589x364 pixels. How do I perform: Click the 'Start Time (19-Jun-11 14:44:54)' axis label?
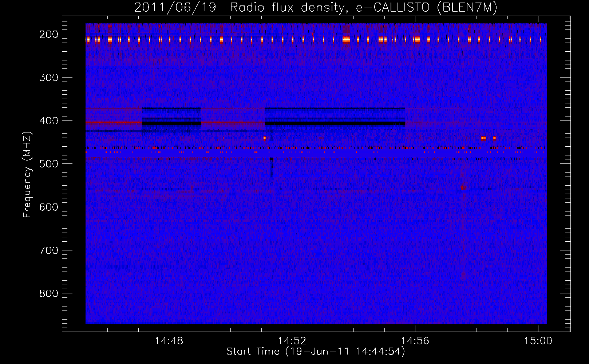click(316, 352)
